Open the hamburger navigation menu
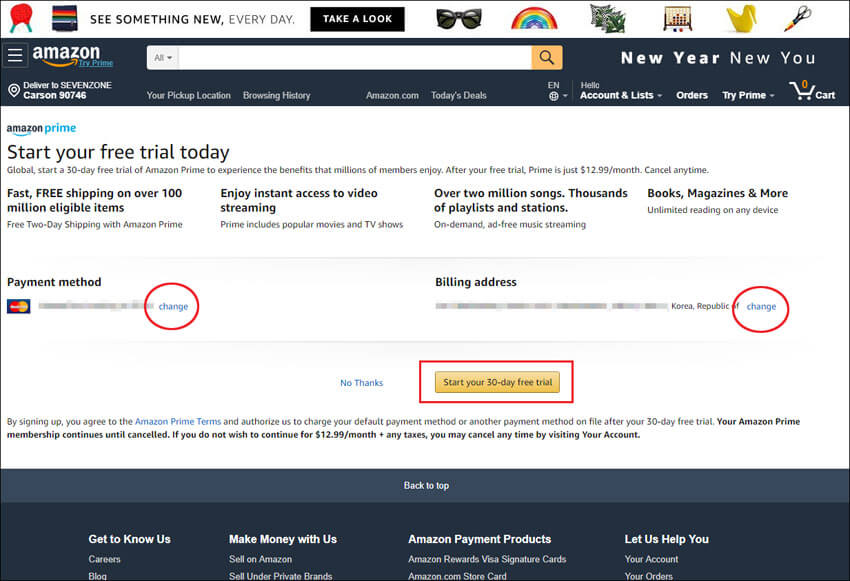Image resolution: width=850 pixels, height=581 pixels. 15,55
